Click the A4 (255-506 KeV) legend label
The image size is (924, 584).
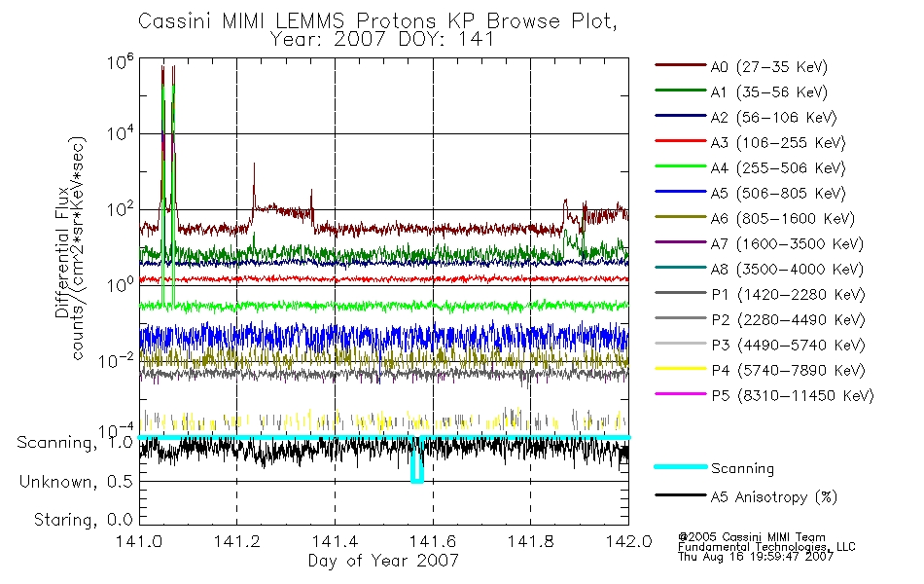coord(778,168)
